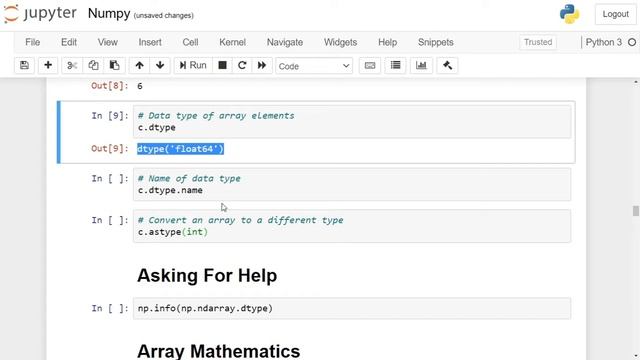Interrupt the kernel with stop icon

point(222,65)
